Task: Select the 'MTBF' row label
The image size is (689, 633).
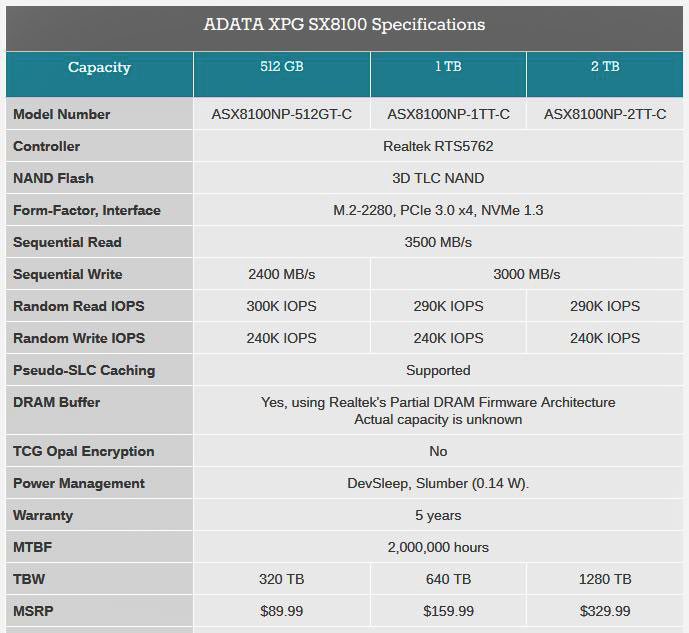Action: point(33,547)
